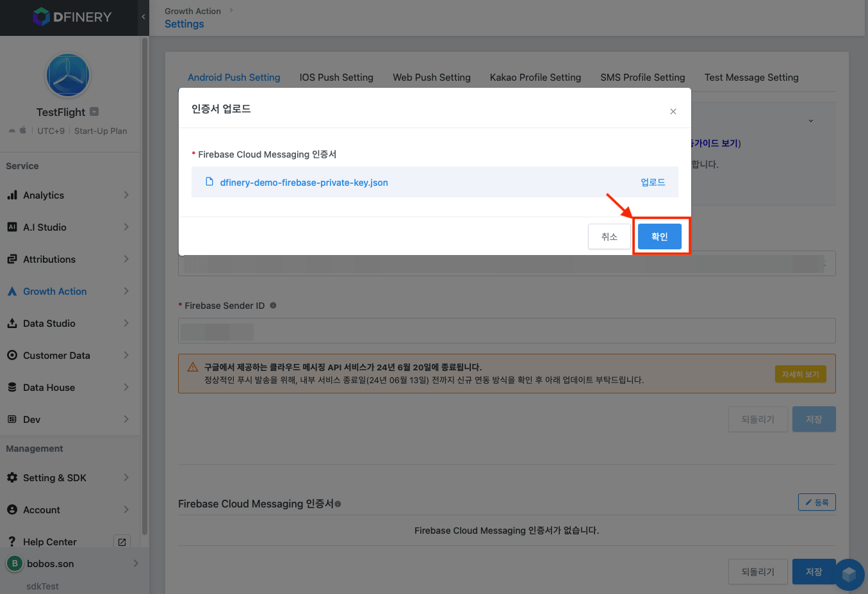Click the "Start-Up Plan" text
The image size is (868, 594).
[101, 131]
